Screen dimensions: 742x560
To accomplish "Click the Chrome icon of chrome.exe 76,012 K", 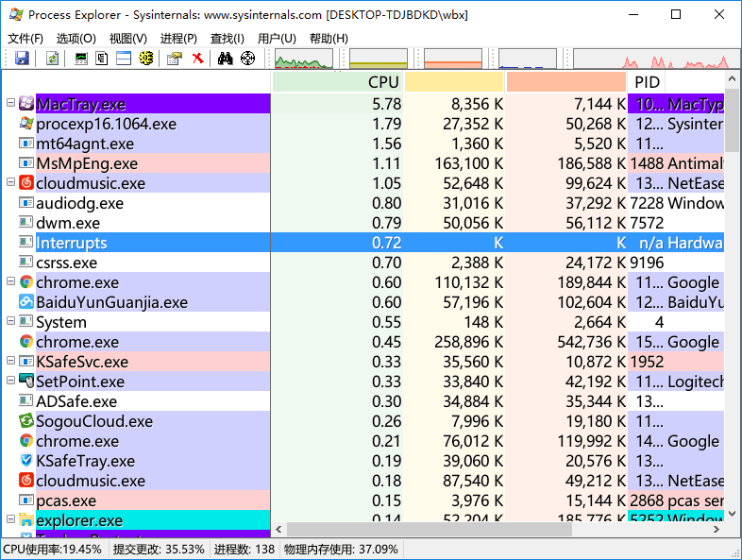I will click(x=26, y=441).
